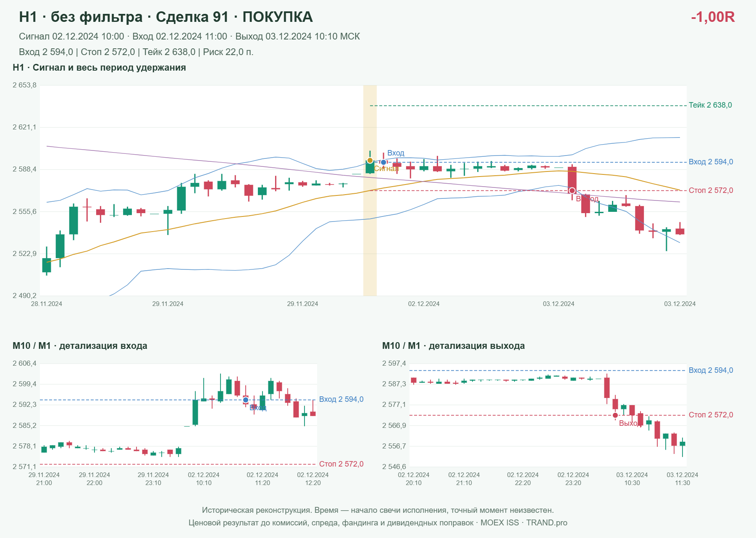Click heading 'H1 · Сигнал и весь период удержания'

click(x=99, y=68)
